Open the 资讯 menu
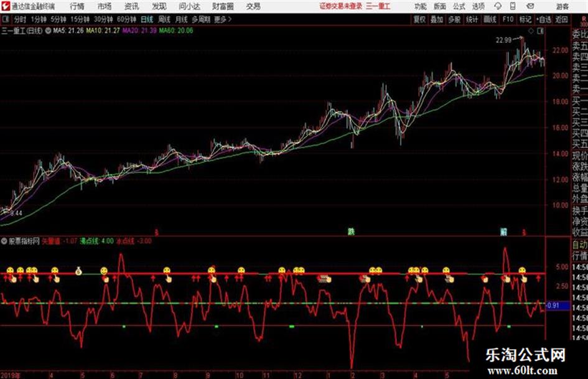The height and width of the screenshot is (379, 588). tap(131, 6)
